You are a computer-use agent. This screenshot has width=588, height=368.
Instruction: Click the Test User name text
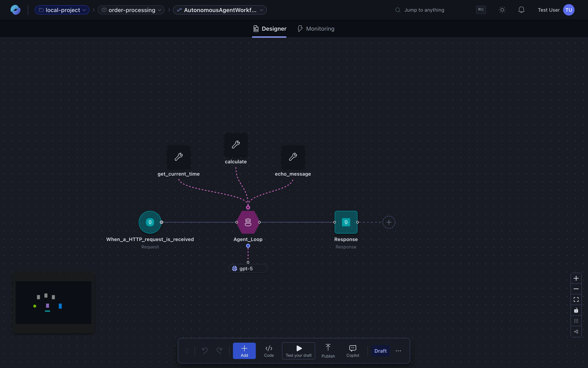549,10
